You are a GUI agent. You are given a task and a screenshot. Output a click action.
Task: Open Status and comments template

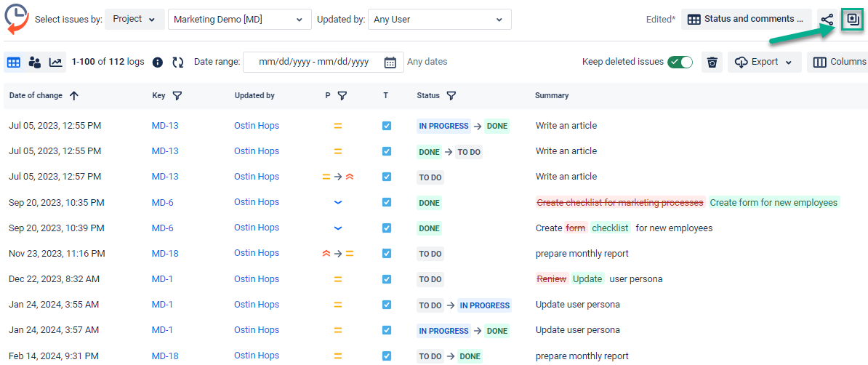coord(746,20)
